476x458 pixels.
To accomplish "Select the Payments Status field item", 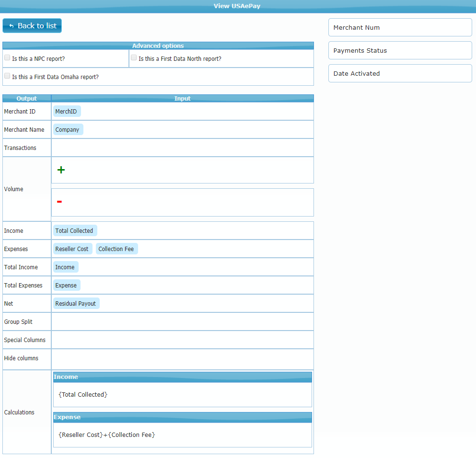I will click(400, 50).
